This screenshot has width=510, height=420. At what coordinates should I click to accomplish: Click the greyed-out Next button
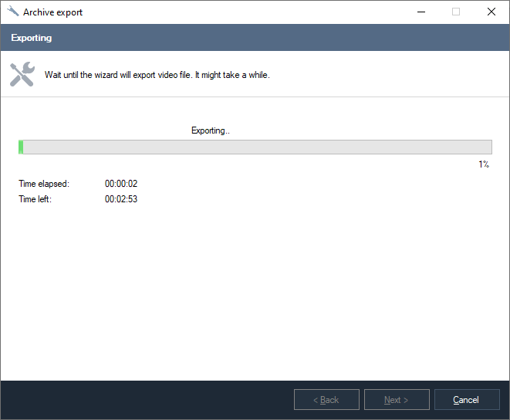[x=396, y=400]
